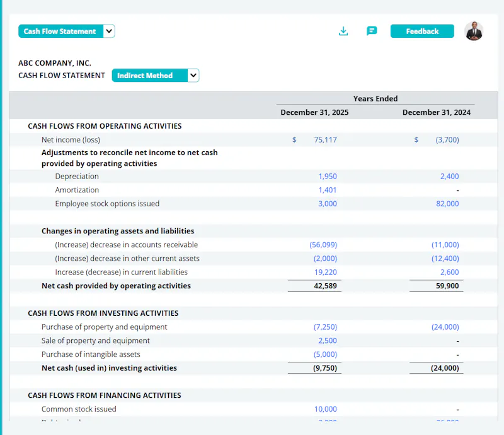The height and width of the screenshot is (435, 504).
Task: Click Purchase of intangible assets label
Action: (x=91, y=354)
